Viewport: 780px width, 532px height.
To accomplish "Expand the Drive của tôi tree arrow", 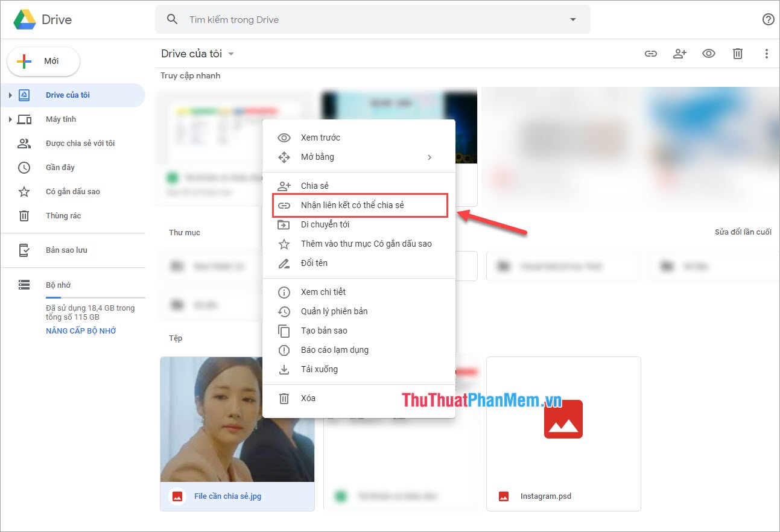I will [x=10, y=95].
